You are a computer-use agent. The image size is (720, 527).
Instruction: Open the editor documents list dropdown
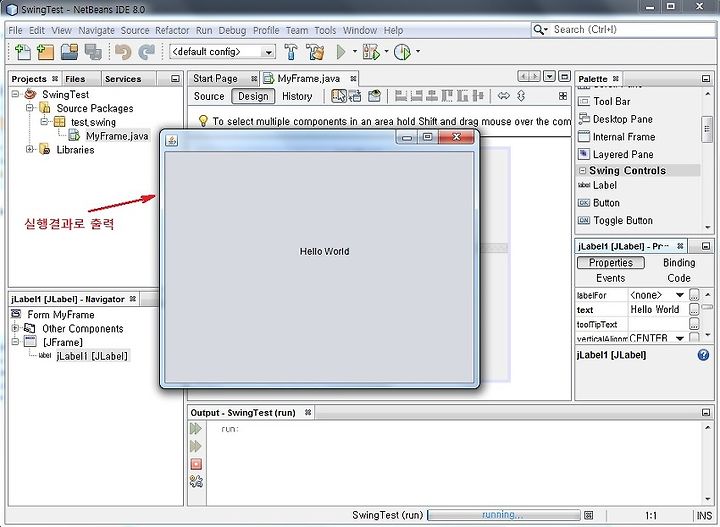click(x=550, y=76)
